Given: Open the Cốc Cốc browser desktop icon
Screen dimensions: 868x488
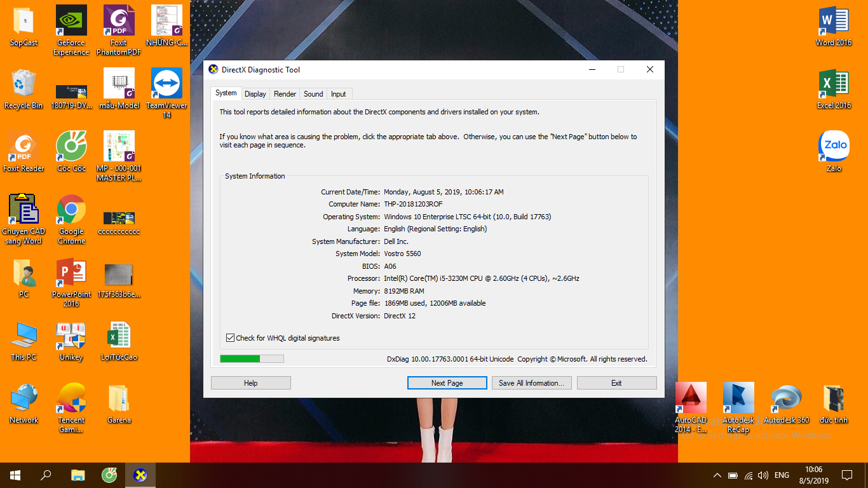Looking at the screenshot, I should 71,147.
